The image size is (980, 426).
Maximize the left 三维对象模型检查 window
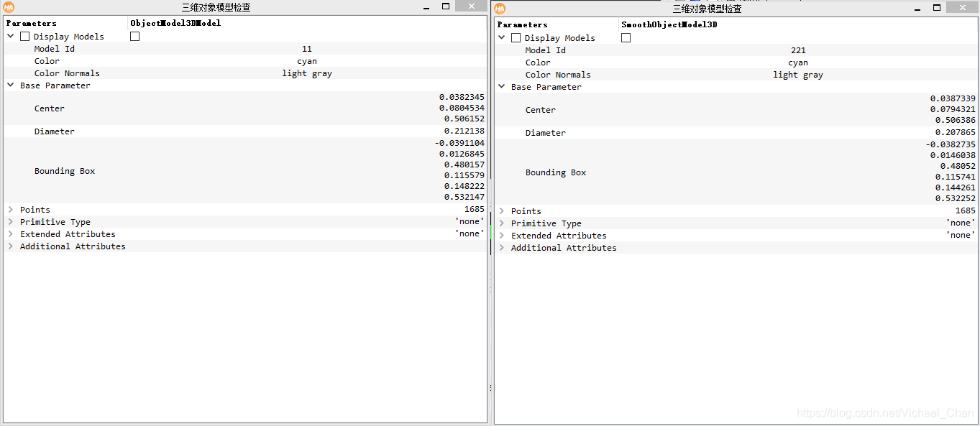[446, 6]
